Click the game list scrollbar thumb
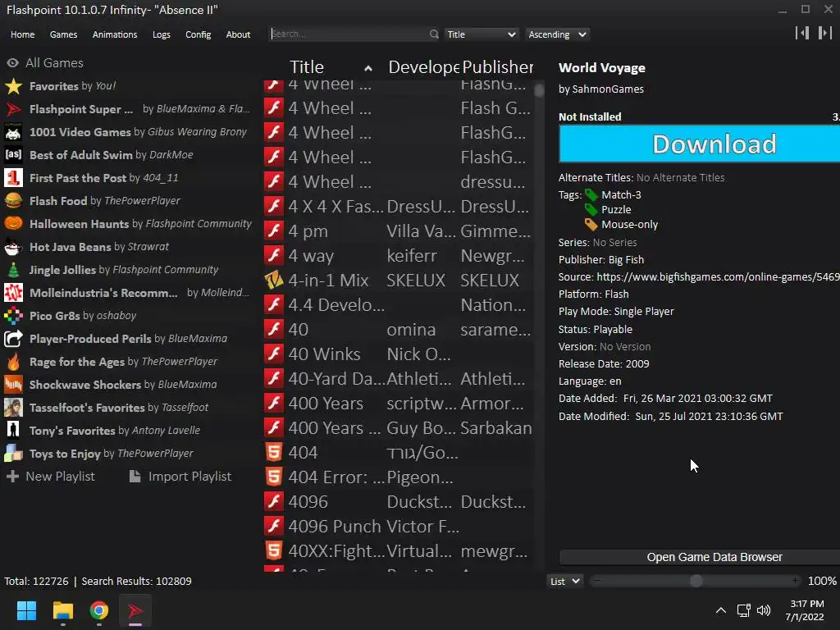 pos(539,90)
